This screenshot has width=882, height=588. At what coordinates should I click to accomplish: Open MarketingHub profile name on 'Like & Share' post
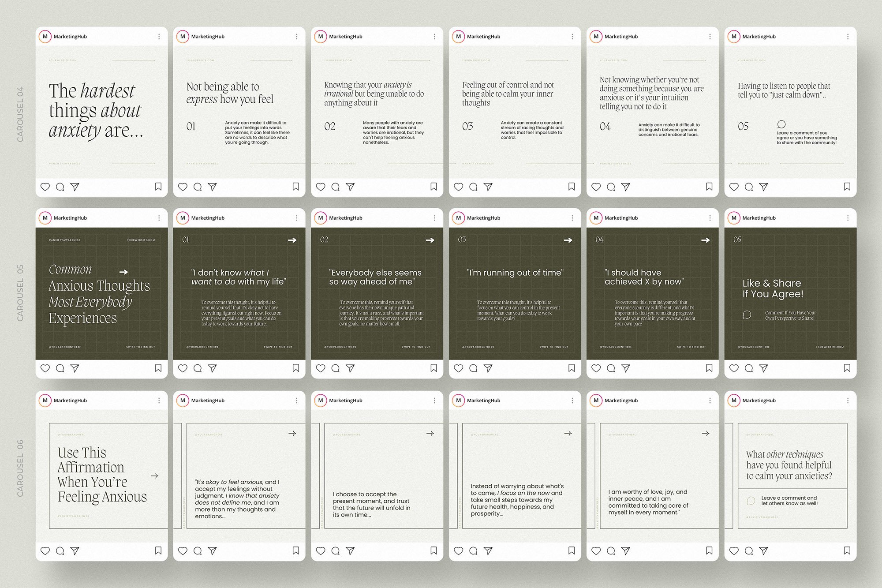[759, 218]
